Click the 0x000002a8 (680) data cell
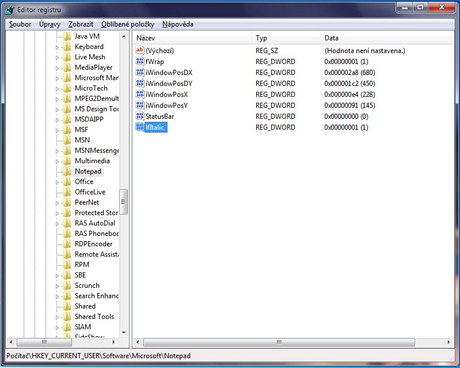Image resolution: width=460 pixels, height=368 pixels. click(349, 72)
